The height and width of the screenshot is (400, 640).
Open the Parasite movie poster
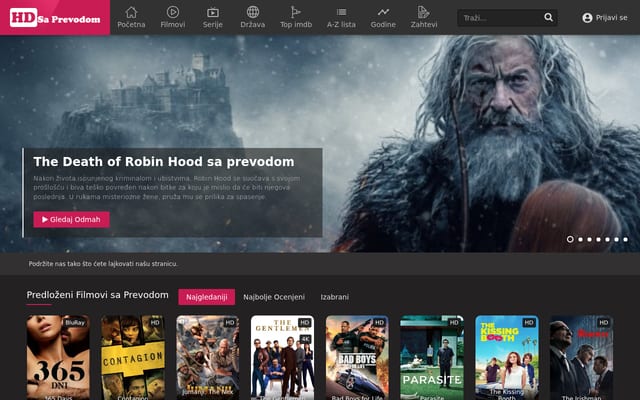(x=432, y=358)
